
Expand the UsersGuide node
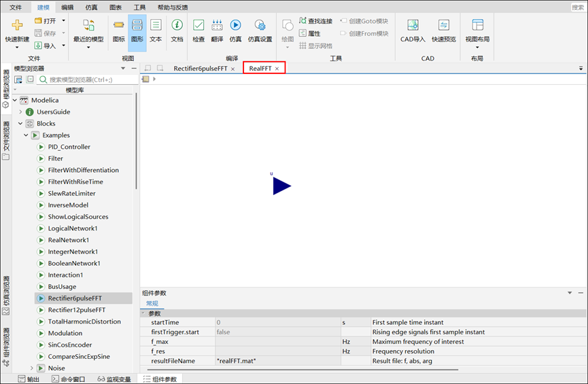pos(20,111)
